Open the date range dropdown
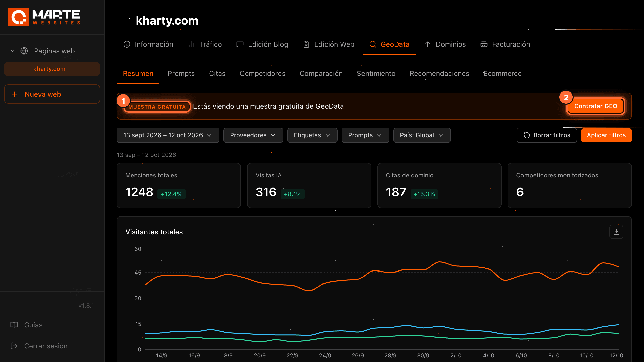This screenshot has height=362, width=644. pos(168,135)
